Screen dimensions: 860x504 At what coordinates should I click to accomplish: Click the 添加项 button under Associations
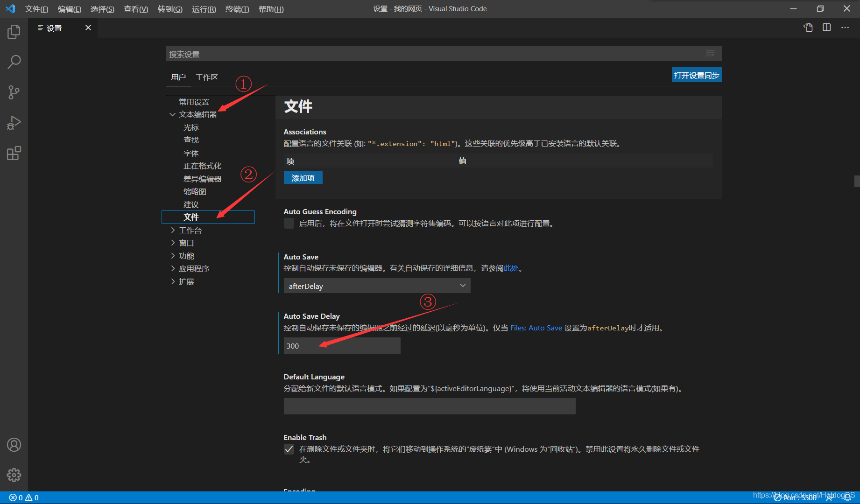click(303, 178)
